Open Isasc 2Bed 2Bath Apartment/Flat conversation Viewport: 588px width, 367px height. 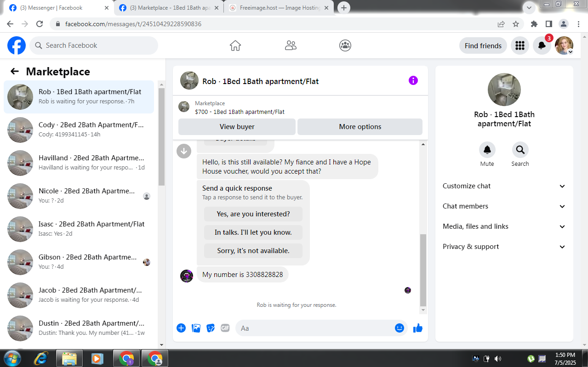(79, 229)
